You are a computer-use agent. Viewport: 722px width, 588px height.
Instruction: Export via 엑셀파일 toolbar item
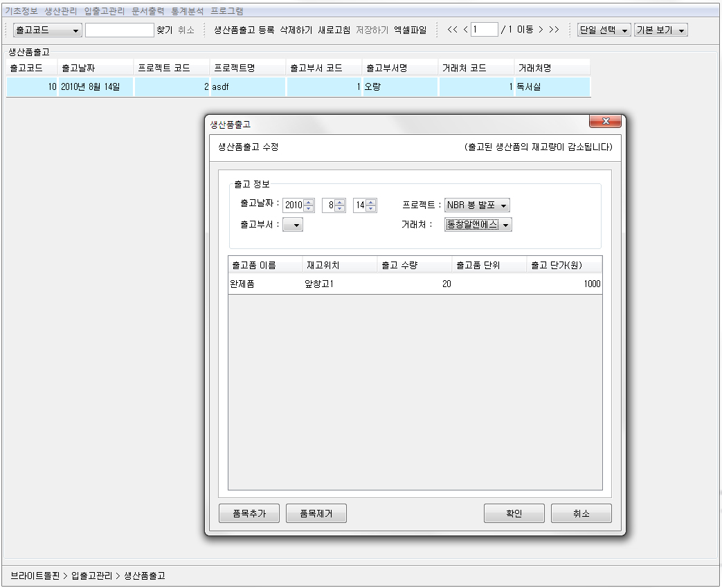[x=410, y=30]
